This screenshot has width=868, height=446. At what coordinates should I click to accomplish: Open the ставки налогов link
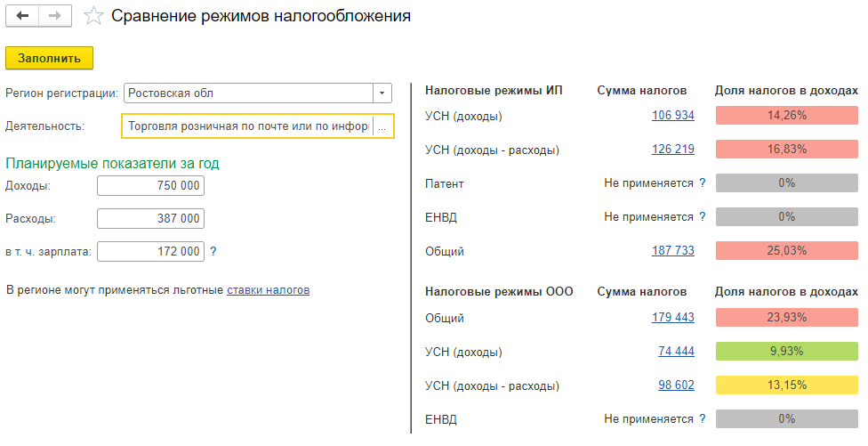click(x=268, y=289)
